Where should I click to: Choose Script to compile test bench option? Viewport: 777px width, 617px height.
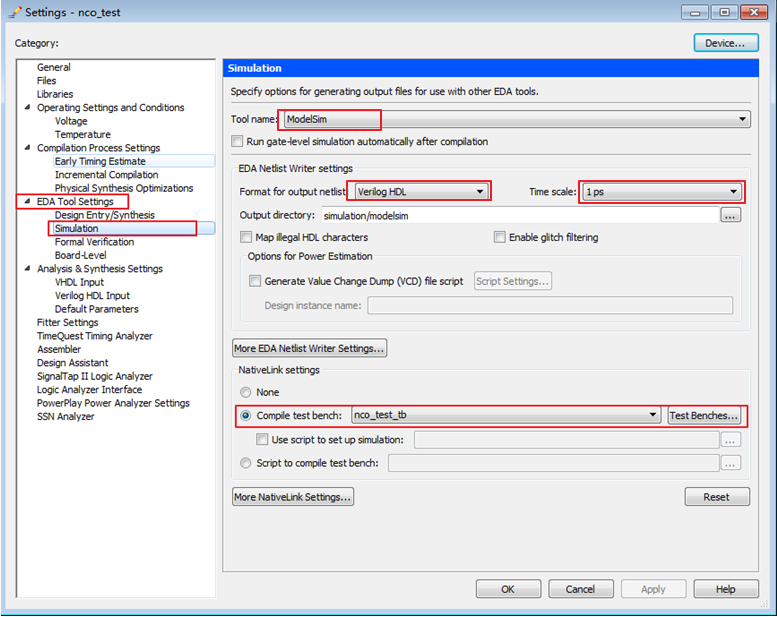[246, 463]
